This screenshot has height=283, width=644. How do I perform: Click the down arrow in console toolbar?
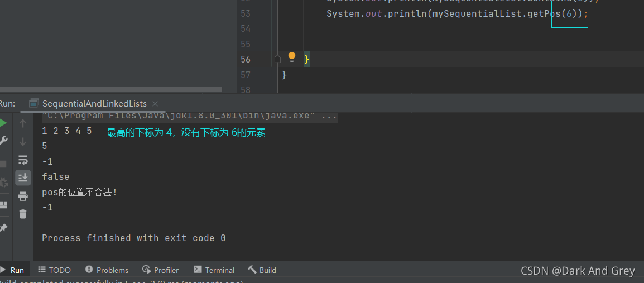[23, 142]
